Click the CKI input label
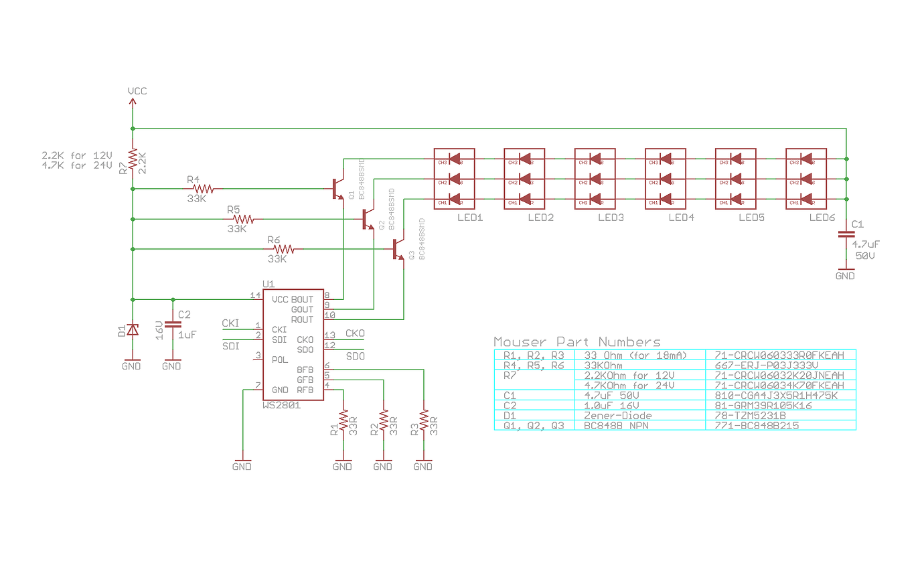This screenshot has width=924, height=565. (230, 323)
